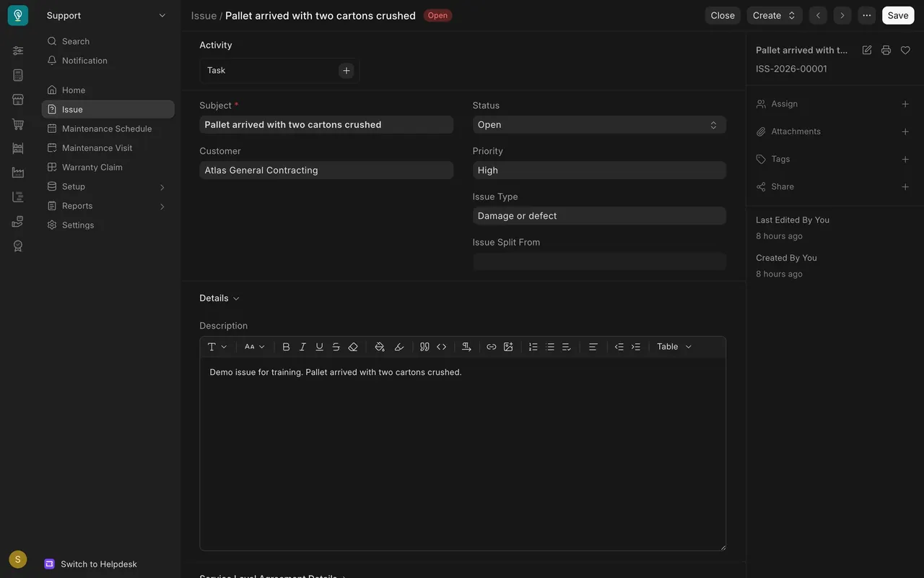Start a bulleted list

(x=550, y=347)
